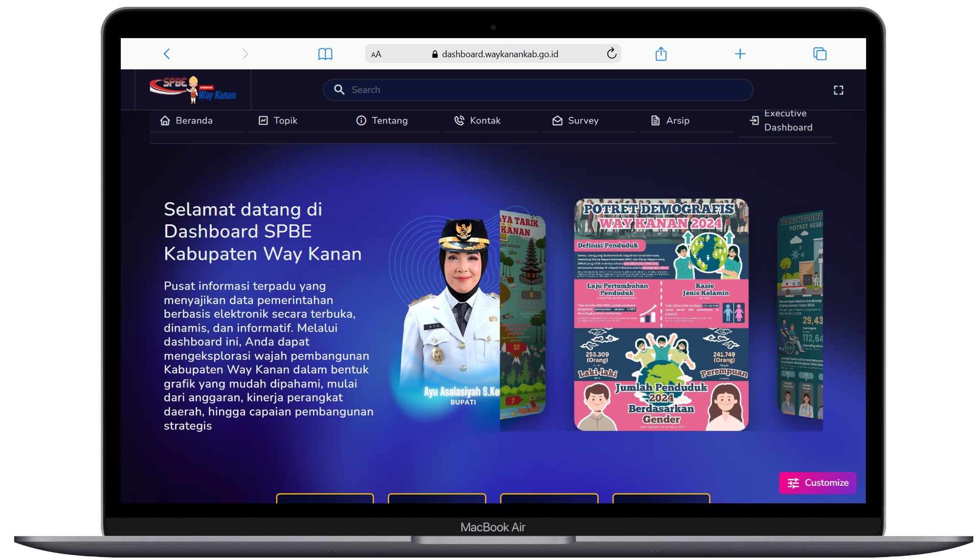The width and height of the screenshot is (978, 560).
Task: Click the Customize button
Action: (818, 483)
